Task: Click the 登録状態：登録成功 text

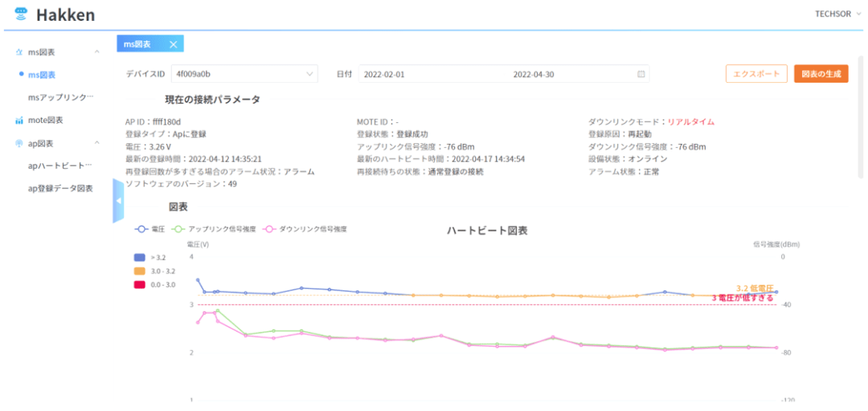Action: [x=392, y=134]
